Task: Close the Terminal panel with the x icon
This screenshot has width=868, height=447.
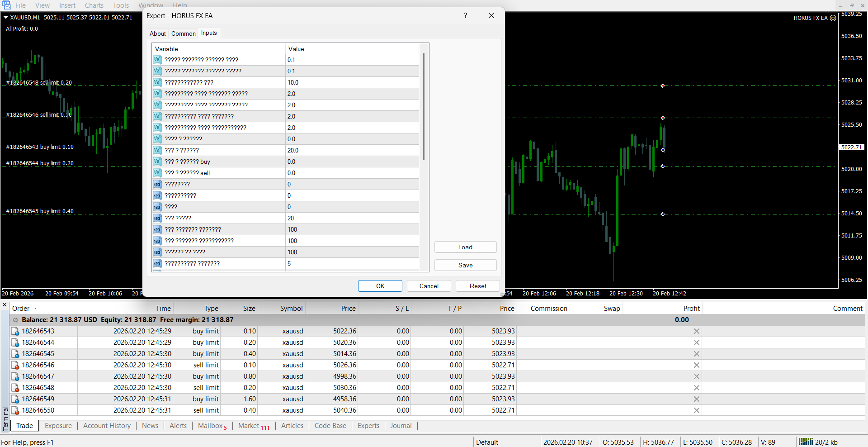Action: (5, 305)
